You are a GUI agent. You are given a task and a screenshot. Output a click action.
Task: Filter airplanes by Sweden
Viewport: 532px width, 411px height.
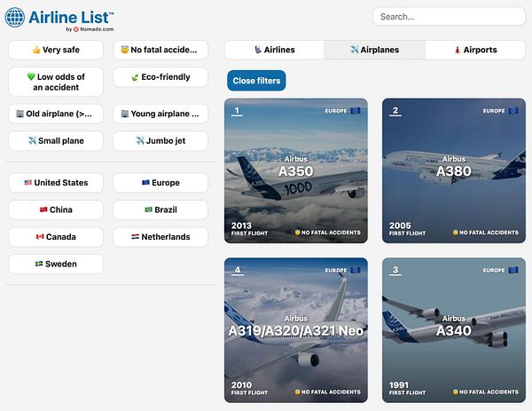point(56,264)
